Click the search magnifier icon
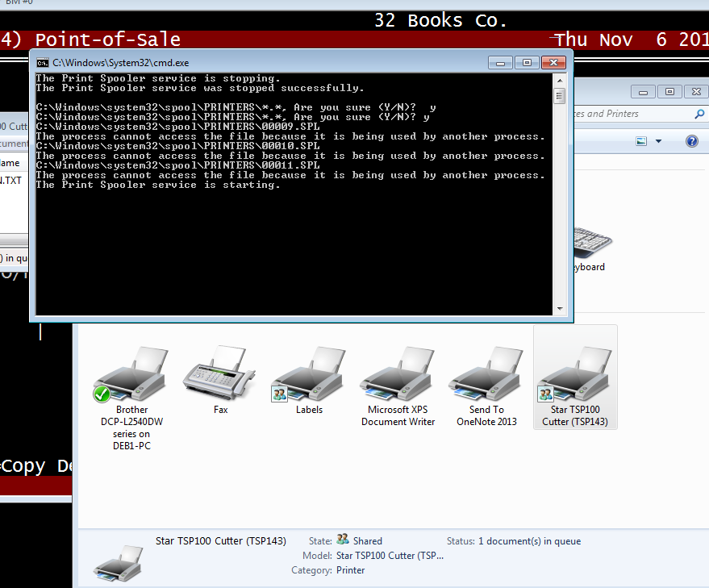Viewport: 709px width, 588px height. click(x=699, y=115)
